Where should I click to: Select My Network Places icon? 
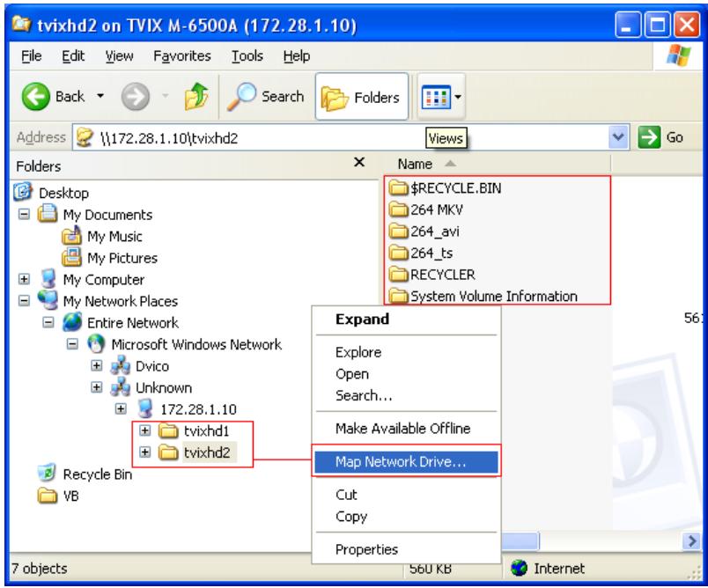click(48, 300)
